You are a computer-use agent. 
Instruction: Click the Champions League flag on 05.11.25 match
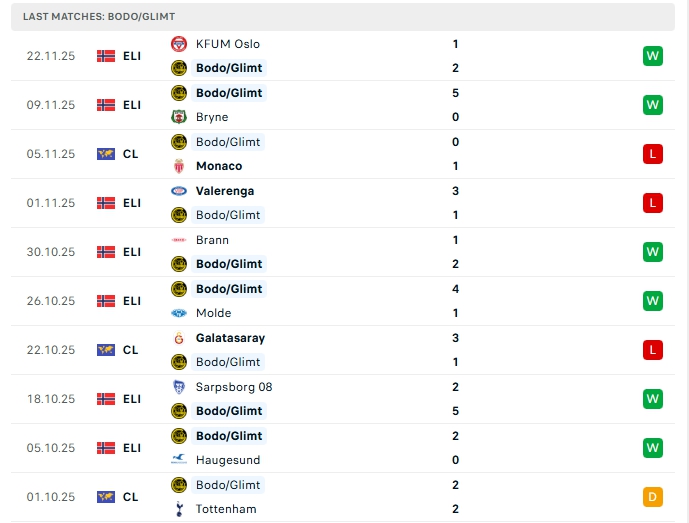[x=106, y=154]
